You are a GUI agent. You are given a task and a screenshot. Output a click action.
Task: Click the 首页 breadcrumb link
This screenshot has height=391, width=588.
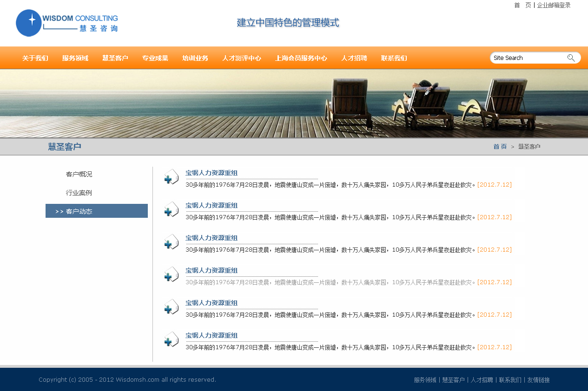tap(500, 146)
